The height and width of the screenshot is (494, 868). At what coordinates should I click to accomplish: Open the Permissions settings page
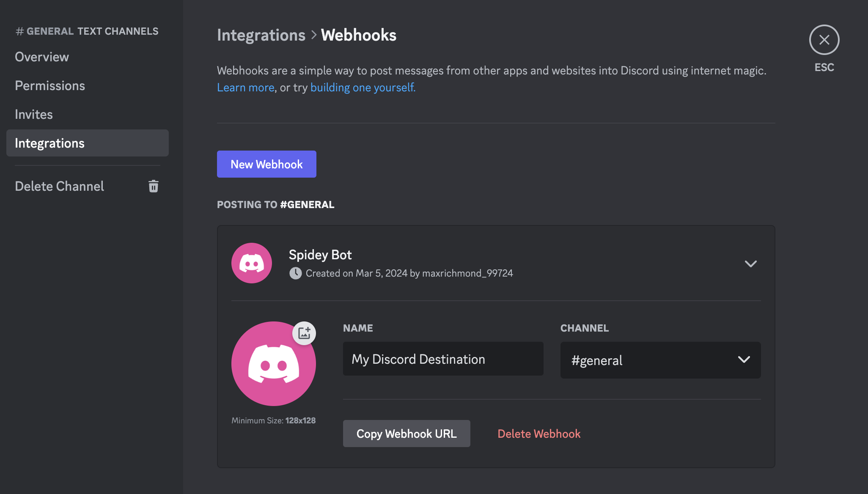50,85
